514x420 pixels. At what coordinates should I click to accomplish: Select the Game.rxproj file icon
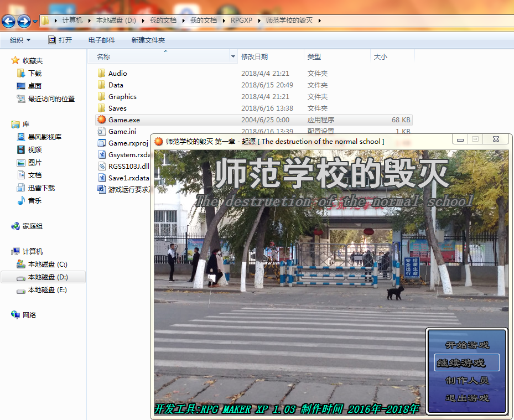(102, 143)
